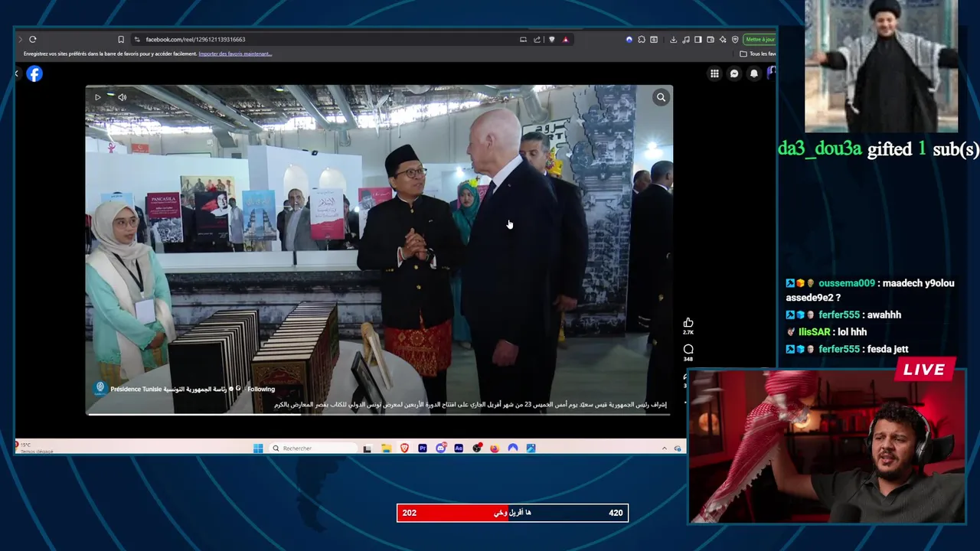
Task: Click 'fesda jett' chat message
Action: pos(888,349)
